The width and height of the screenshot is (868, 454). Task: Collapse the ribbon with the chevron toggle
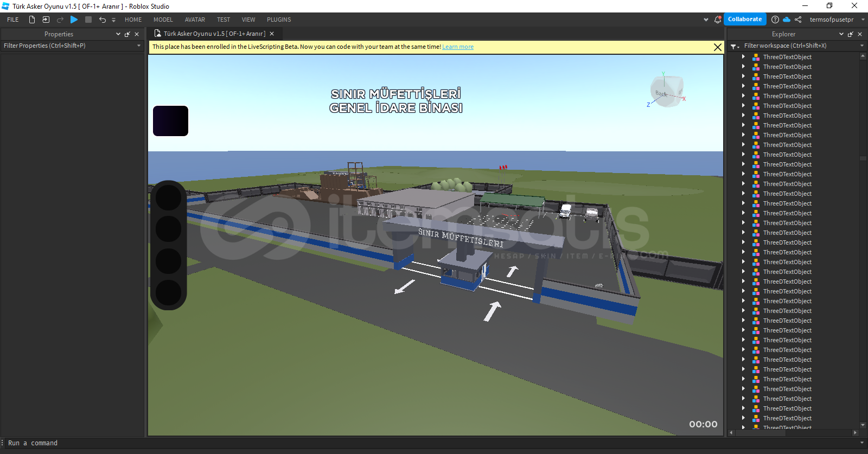[706, 20]
